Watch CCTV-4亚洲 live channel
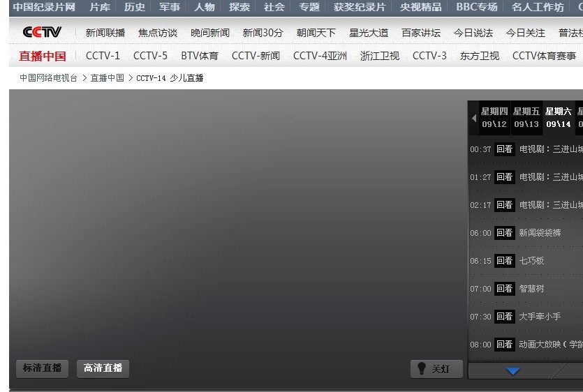The height and width of the screenshot is (392, 583). pos(320,56)
